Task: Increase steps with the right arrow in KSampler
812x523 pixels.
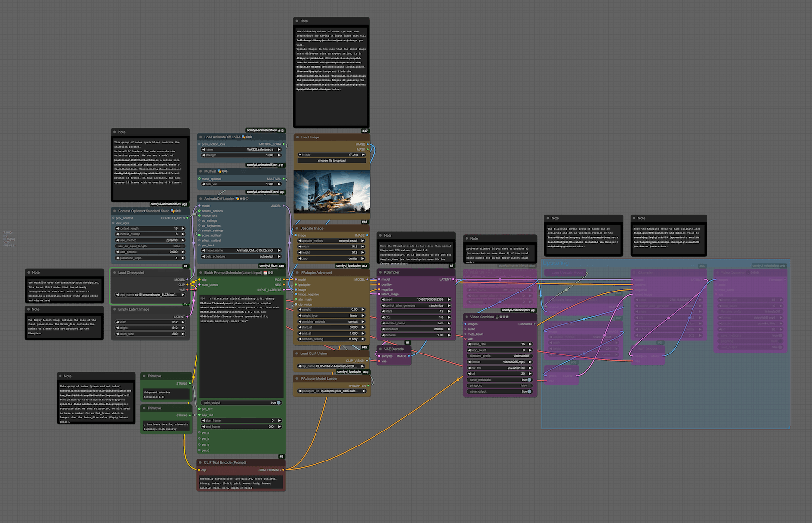Action: tap(449, 311)
